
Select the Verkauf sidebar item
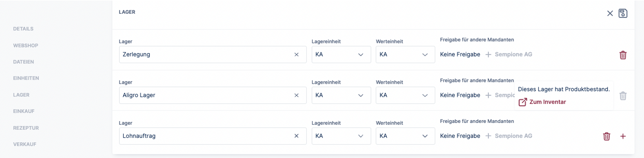tap(24, 144)
